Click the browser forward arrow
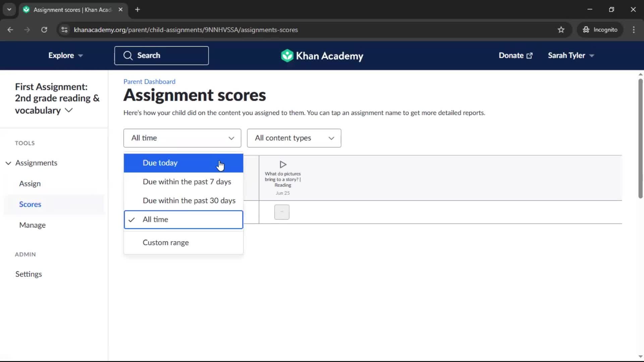 (27, 30)
